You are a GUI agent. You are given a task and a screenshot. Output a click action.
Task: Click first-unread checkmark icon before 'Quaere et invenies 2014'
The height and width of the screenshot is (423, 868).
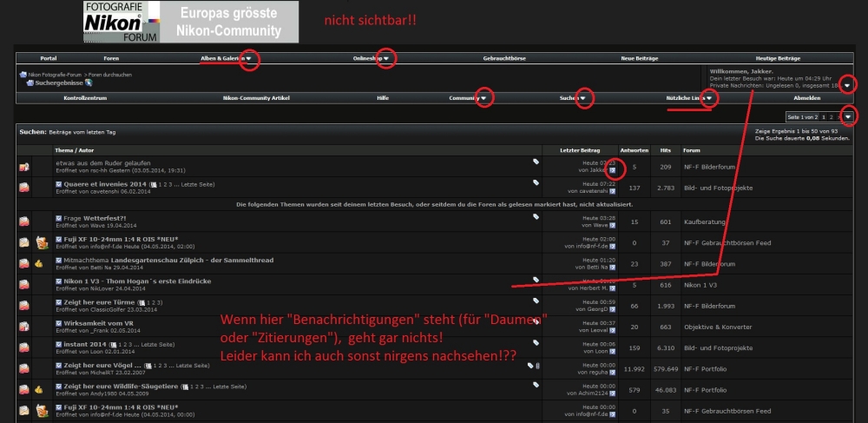click(x=59, y=184)
